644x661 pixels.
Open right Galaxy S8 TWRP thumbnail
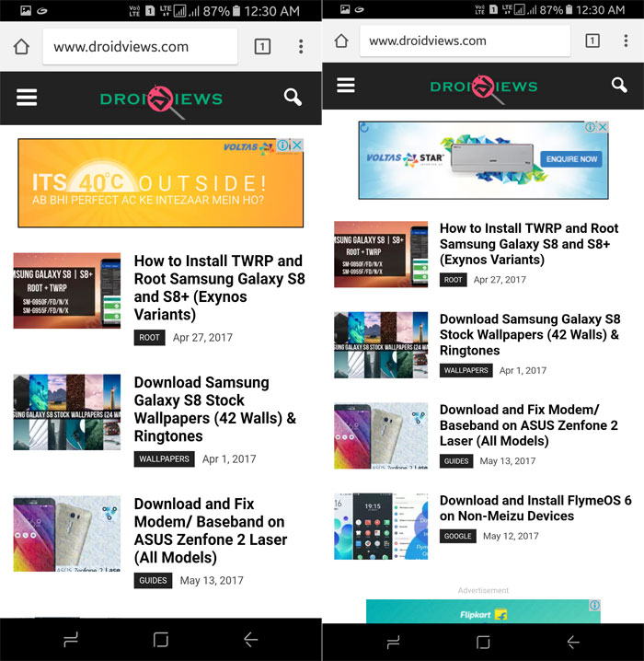[381, 254]
